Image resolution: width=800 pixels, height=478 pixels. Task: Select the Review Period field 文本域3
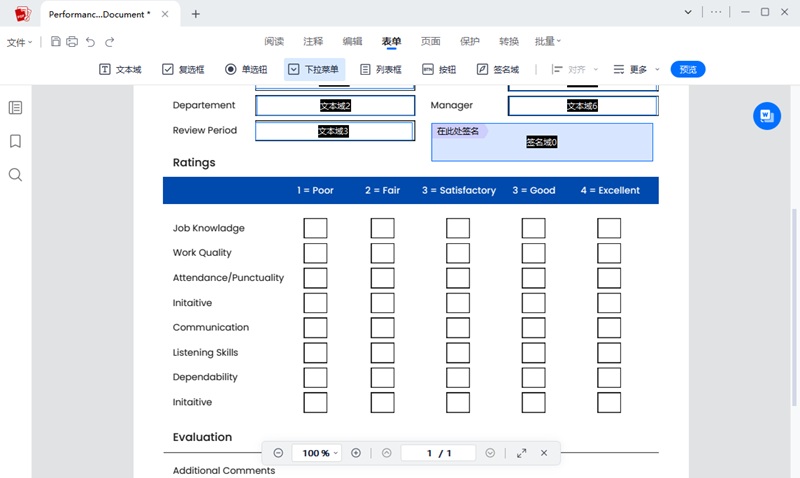pyautogui.click(x=335, y=131)
